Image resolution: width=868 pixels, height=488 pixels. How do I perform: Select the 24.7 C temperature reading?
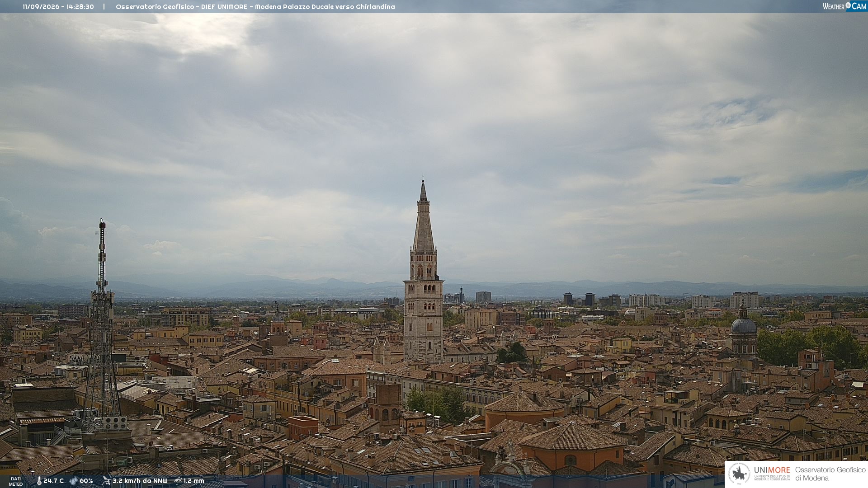point(54,481)
